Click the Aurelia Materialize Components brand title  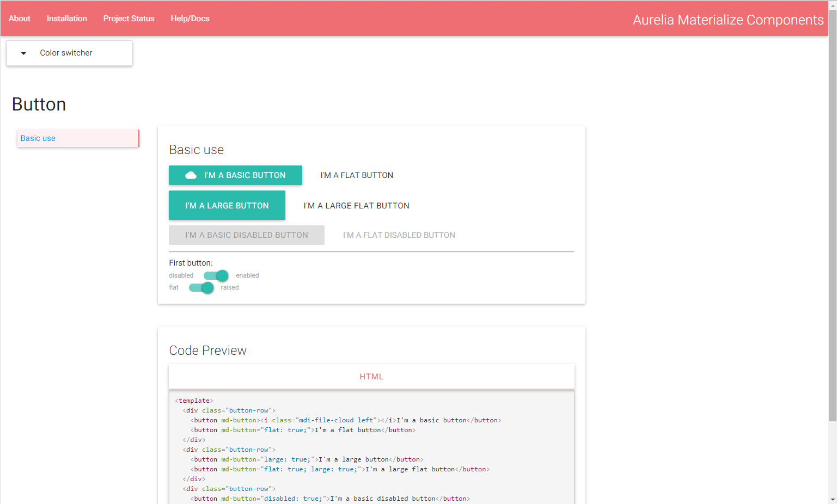(728, 20)
